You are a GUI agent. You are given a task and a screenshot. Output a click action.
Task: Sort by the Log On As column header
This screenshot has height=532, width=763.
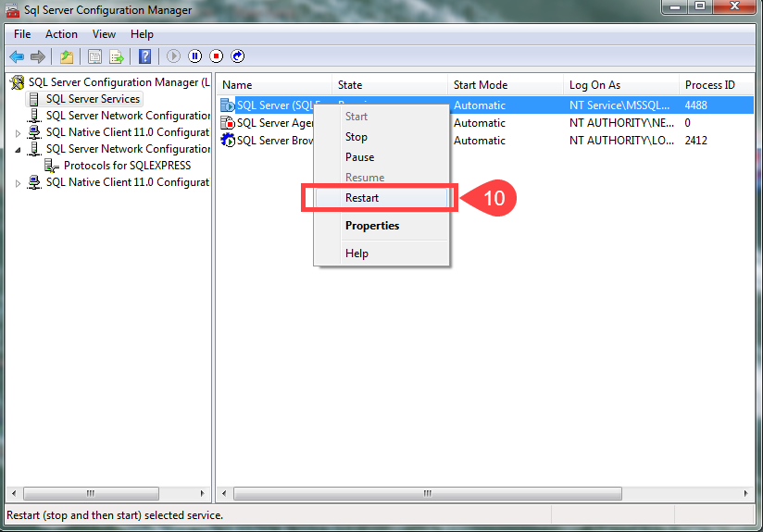coord(621,84)
